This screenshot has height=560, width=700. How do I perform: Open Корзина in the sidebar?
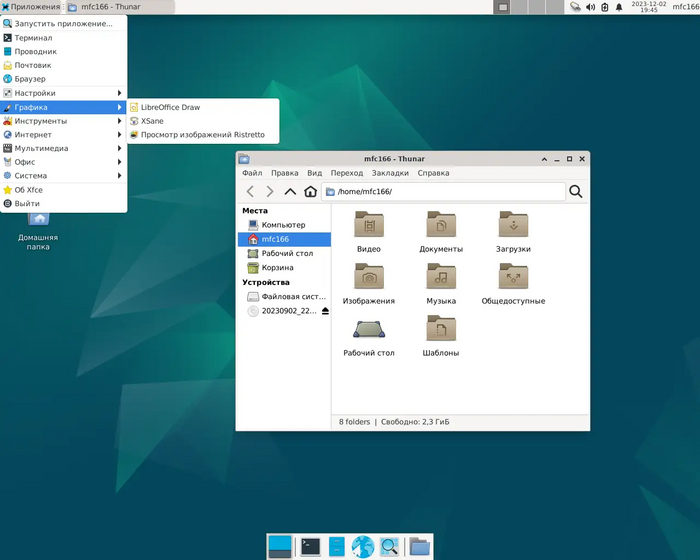click(284, 267)
